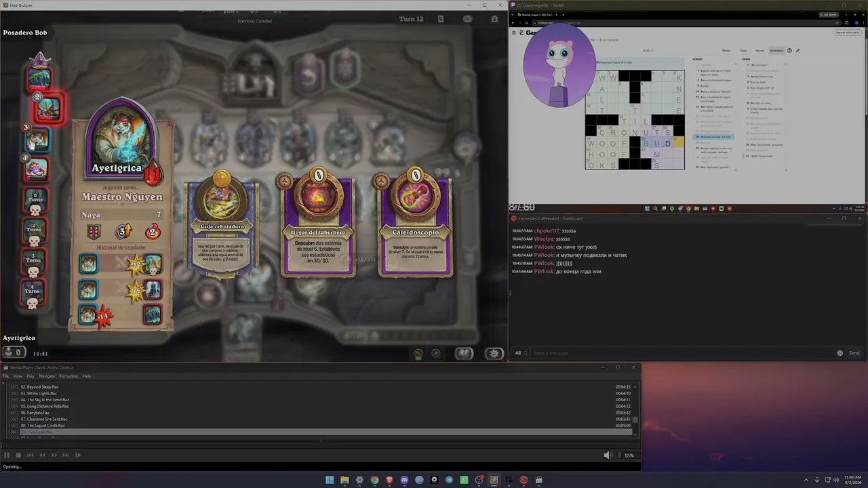Click the chat message input field
Viewport: 868px width, 488px height.
pyautogui.click(x=684, y=353)
